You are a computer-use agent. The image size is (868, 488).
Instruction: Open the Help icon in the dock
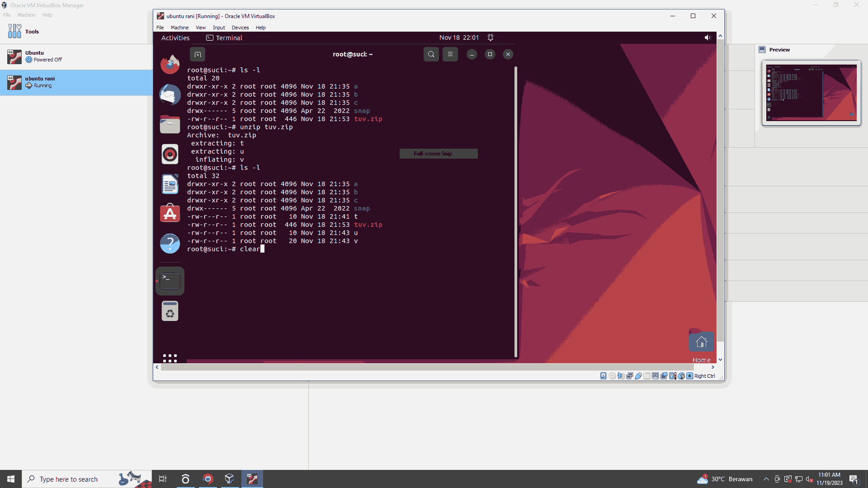tap(170, 244)
